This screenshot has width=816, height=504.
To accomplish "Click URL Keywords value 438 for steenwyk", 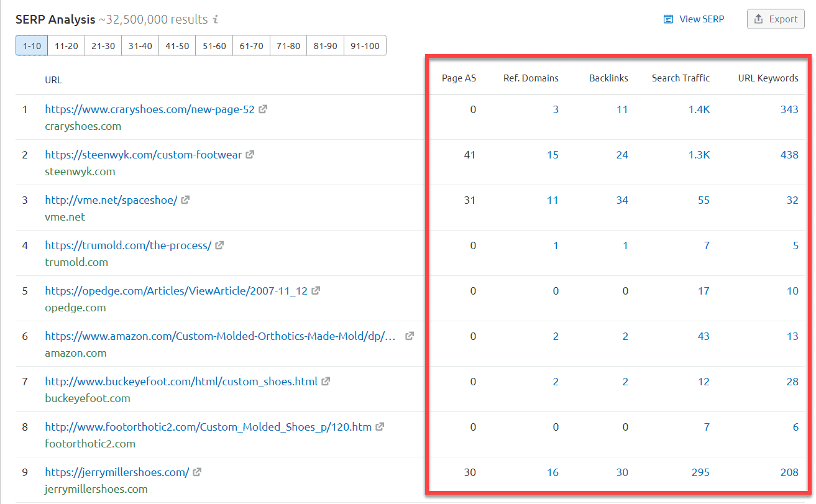I will (x=789, y=155).
